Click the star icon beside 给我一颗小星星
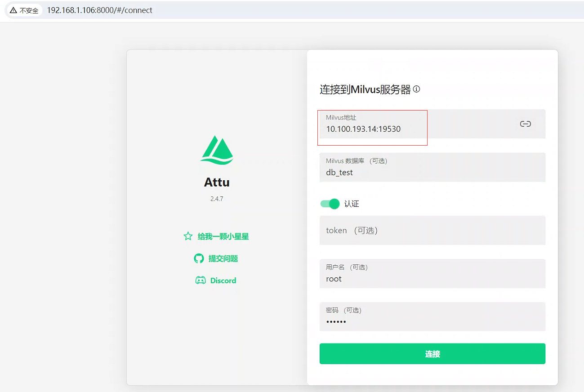 (188, 236)
